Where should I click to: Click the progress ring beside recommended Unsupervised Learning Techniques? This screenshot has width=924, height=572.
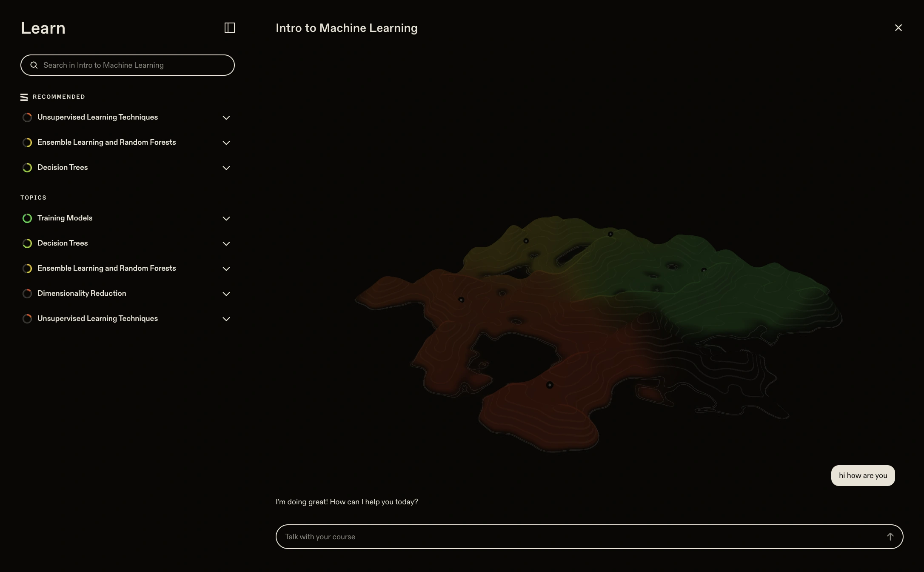(x=27, y=117)
